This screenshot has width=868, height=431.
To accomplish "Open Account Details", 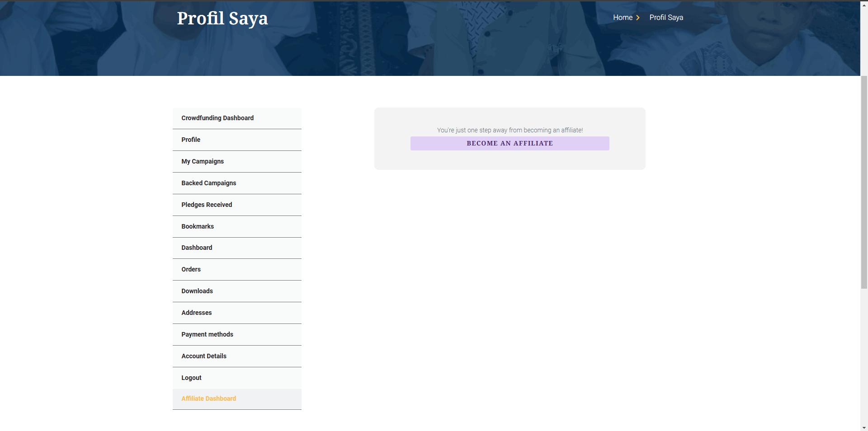I will coord(237,356).
